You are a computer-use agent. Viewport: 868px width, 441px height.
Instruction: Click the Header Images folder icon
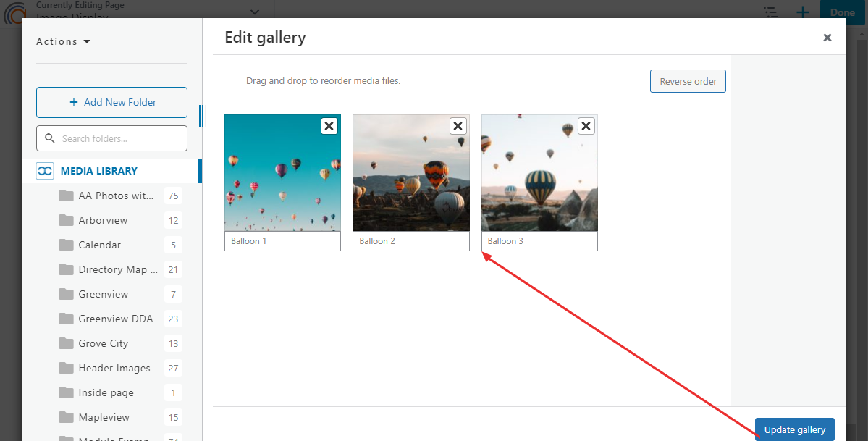click(66, 369)
